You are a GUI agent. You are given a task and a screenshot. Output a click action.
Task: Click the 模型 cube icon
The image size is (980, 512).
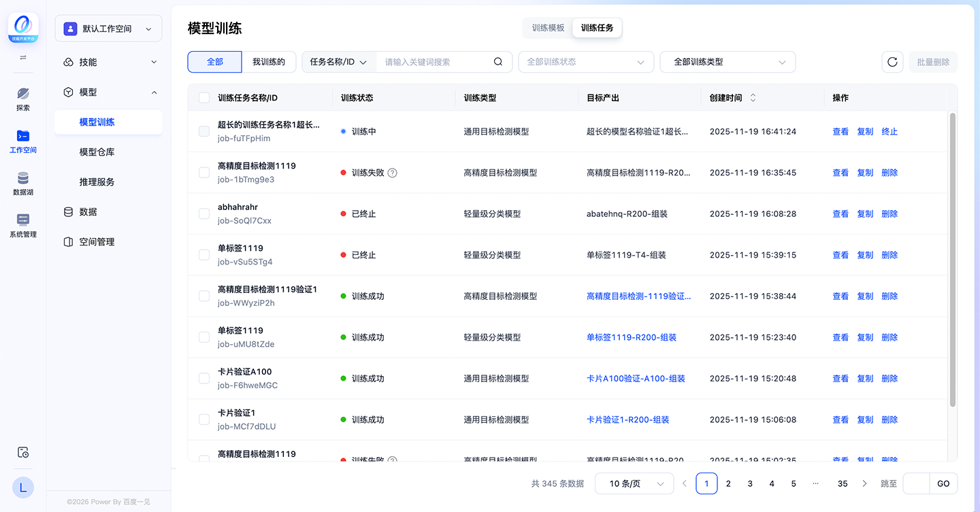point(68,92)
